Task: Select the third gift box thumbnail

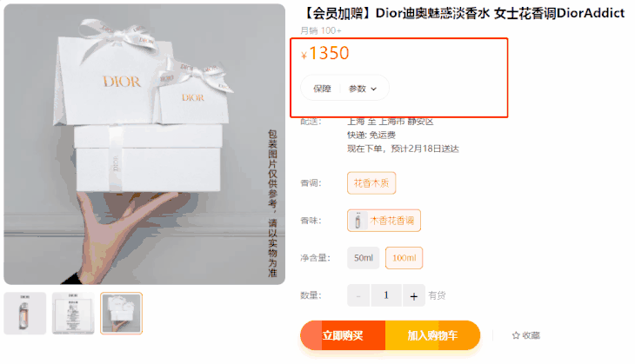Action: tap(121, 314)
